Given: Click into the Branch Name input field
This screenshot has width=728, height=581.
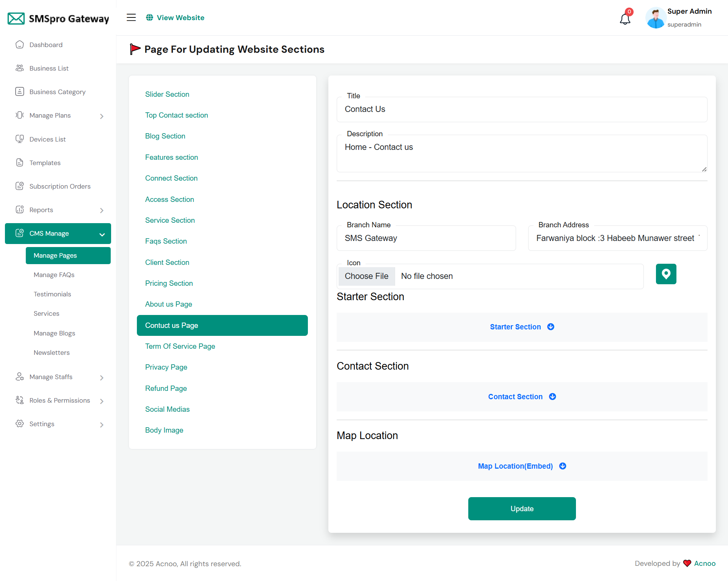Looking at the screenshot, I should click(426, 238).
